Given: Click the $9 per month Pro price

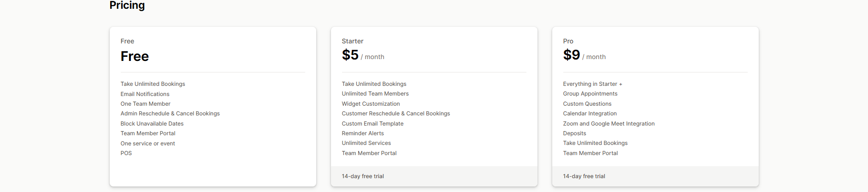Looking at the screenshot, I should pos(584,55).
